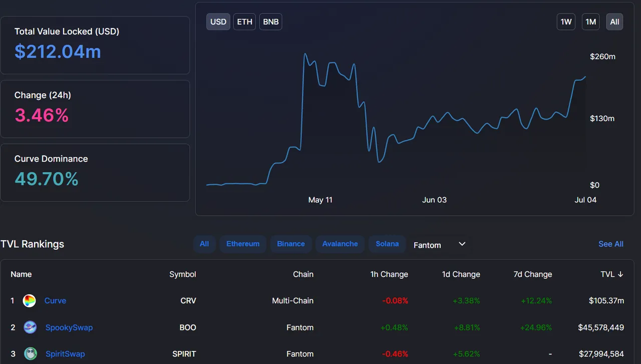This screenshot has height=364, width=641.
Task: Click SpiritSwap's -0.46% 1h change
Action: [395, 354]
